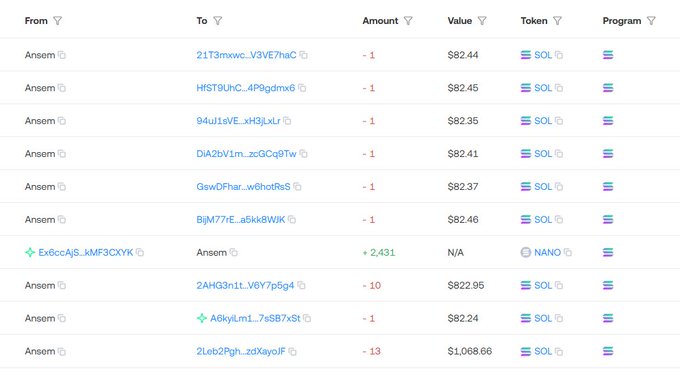Screen dimensions: 680x375
Task: Open address 21T3mxwc...V3VE7haC
Action: tap(246, 55)
